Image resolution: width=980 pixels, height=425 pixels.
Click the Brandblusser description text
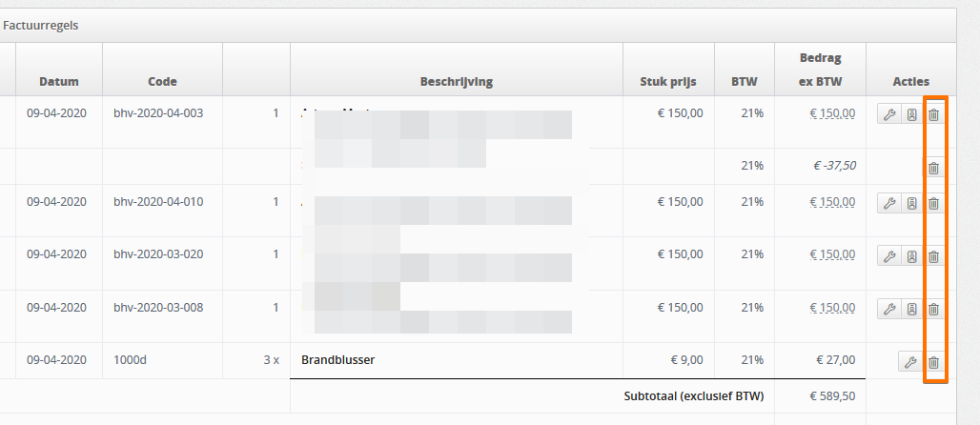pyautogui.click(x=337, y=360)
